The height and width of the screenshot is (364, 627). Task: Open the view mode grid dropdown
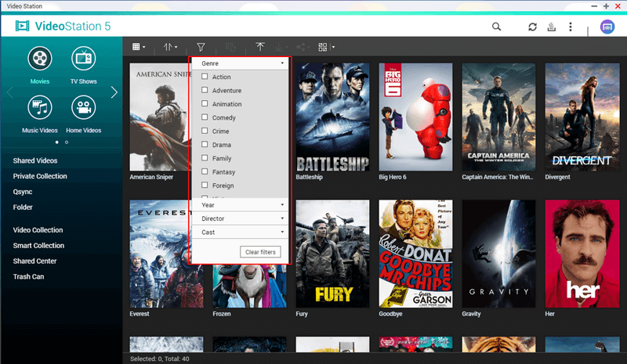139,47
